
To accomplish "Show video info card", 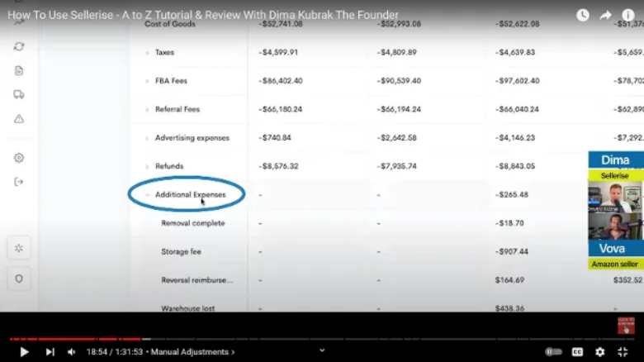I will (628, 15).
